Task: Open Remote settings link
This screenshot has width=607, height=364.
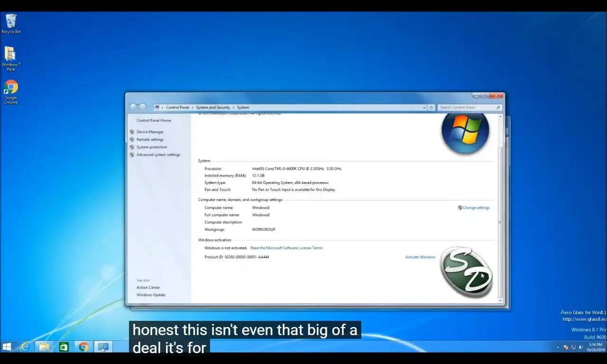Action: pos(150,139)
